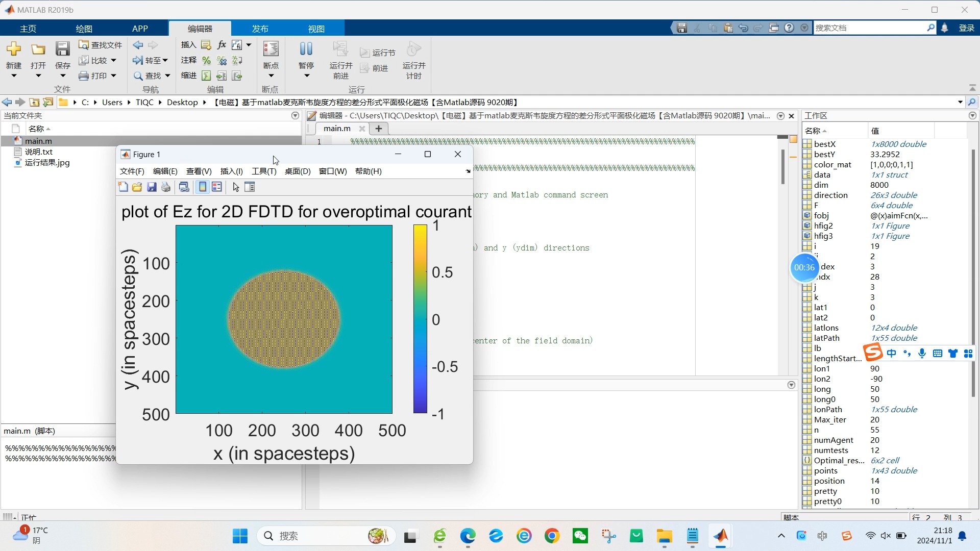980x551 pixels.
Task: Click the 插入 Insert menu in Figure 1
Action: 231,171
